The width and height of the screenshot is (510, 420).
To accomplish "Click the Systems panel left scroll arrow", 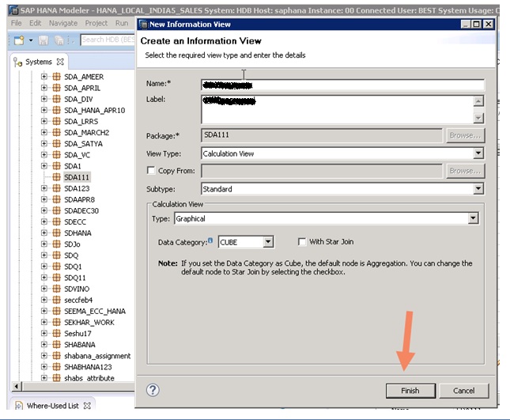I will pyautogui.click(x=17, y=387).
